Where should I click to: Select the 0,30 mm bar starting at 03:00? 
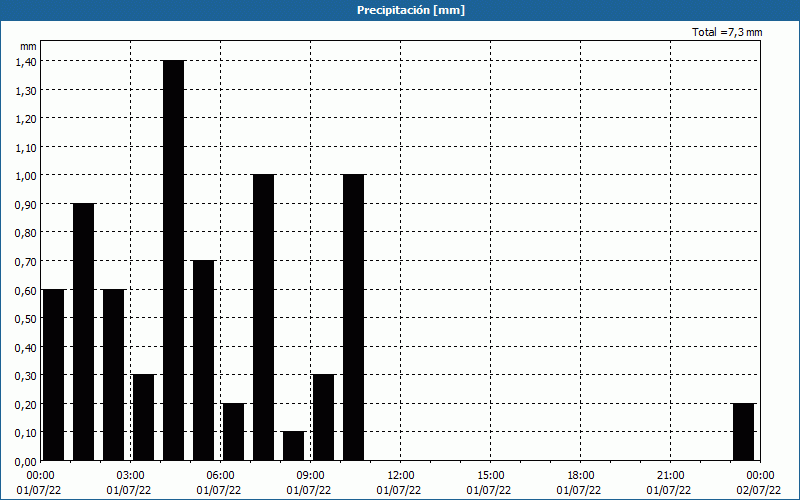tap(143, 417)
